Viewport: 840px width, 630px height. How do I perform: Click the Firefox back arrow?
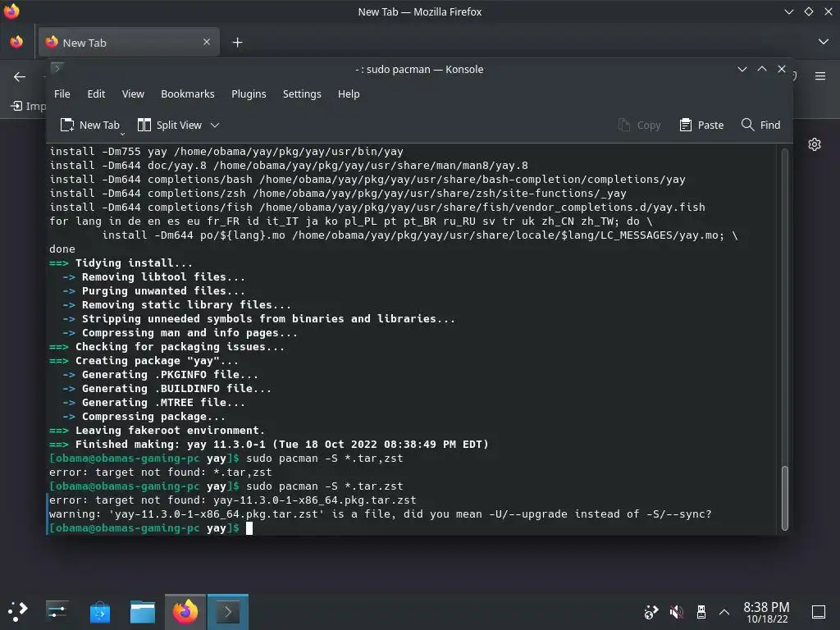20,76
